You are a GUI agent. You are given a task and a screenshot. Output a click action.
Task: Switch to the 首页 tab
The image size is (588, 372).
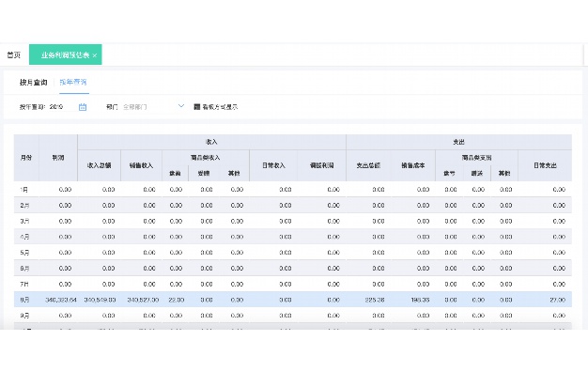pyautogui.click(x=14, y=55)
